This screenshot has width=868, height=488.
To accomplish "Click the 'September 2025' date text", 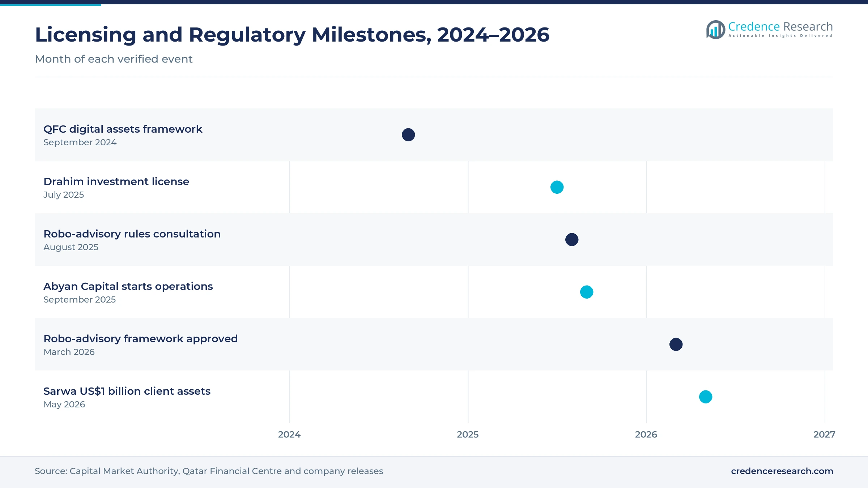I will (x=80, y=300).
